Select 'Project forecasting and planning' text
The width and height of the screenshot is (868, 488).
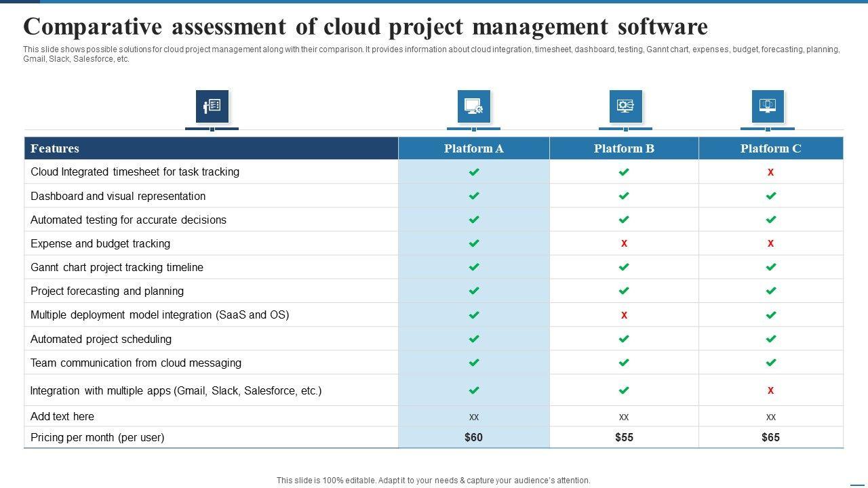click(107, 291)
